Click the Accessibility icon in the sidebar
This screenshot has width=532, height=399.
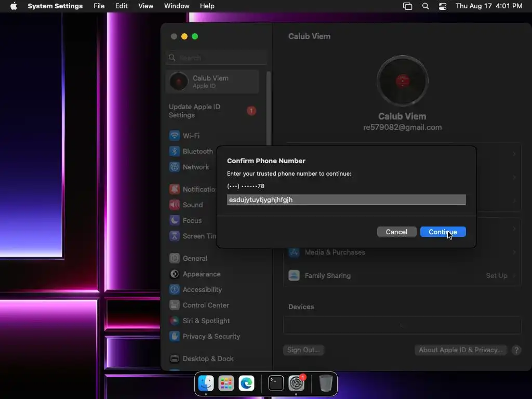(x=175, y=289)
